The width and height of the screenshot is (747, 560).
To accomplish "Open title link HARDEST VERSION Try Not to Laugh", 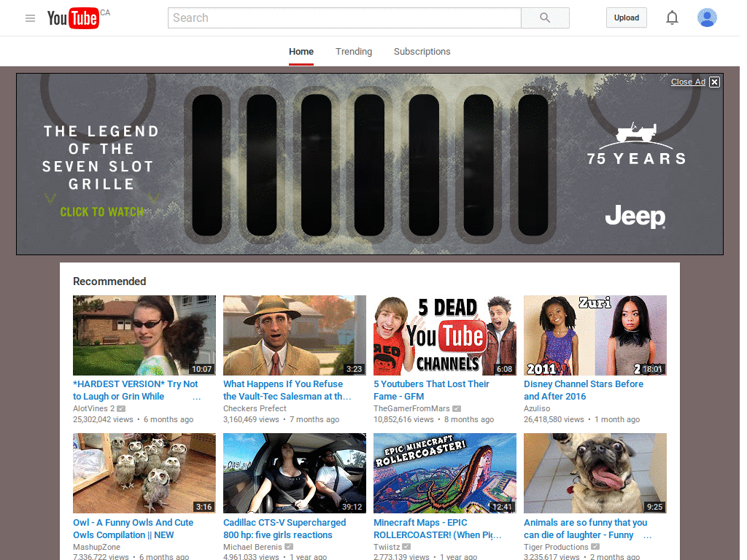I will (135, 390).
